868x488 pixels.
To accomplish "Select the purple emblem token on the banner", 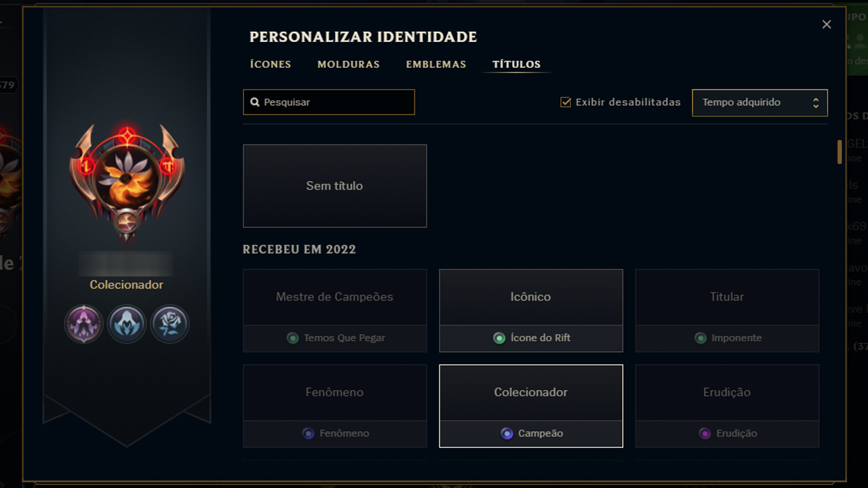I will (84, 323).
